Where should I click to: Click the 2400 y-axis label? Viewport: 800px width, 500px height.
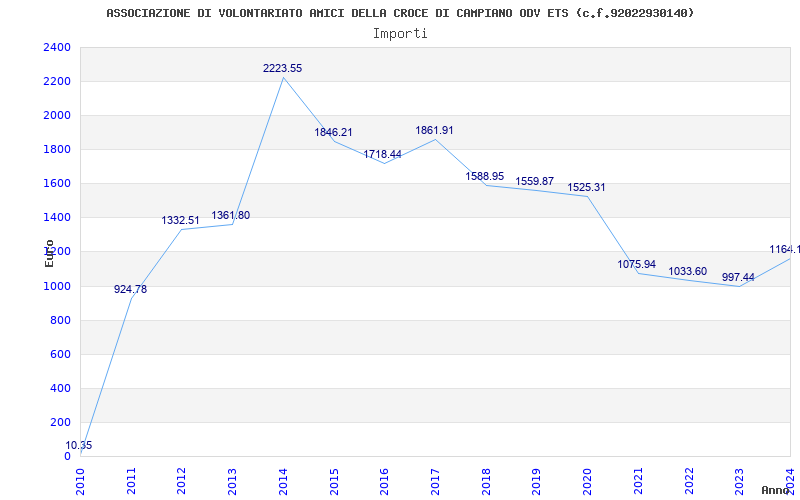coord(57,47)
